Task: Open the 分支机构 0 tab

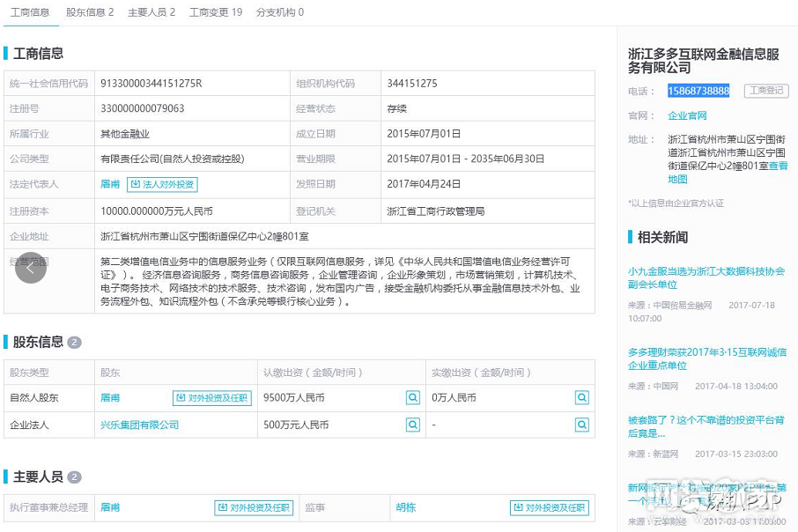Action: click(x=280, y=12)
